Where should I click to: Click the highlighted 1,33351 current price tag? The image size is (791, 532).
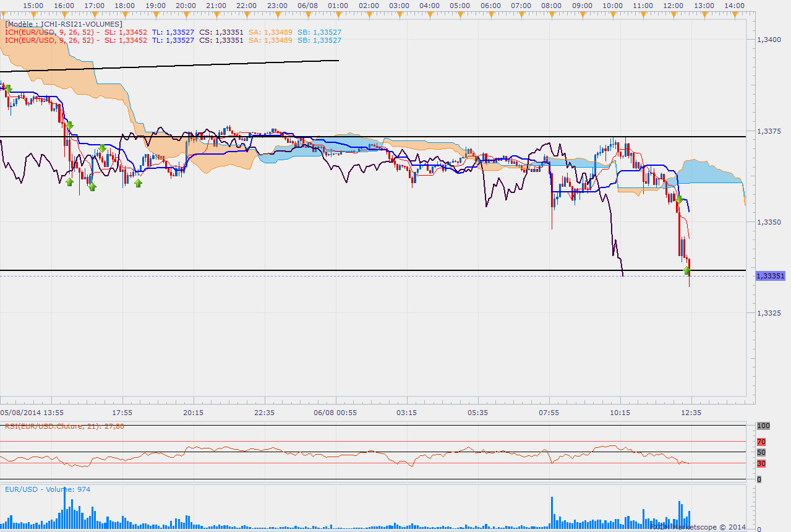coord(770,276)
